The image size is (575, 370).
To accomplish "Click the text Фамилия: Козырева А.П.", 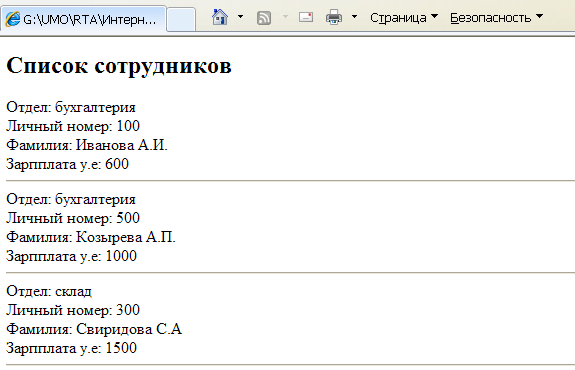I will click(91, 237).
